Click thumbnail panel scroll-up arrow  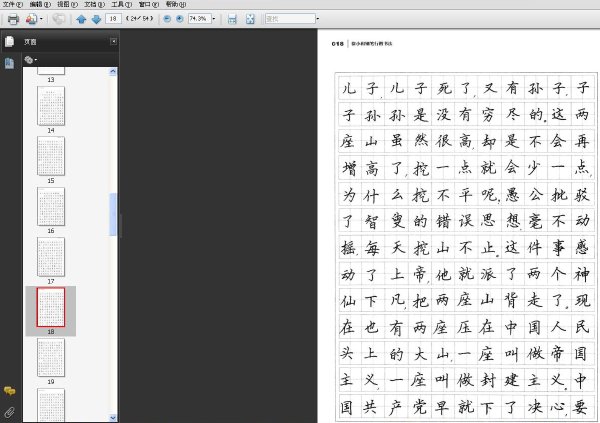(x=113, y=71)
